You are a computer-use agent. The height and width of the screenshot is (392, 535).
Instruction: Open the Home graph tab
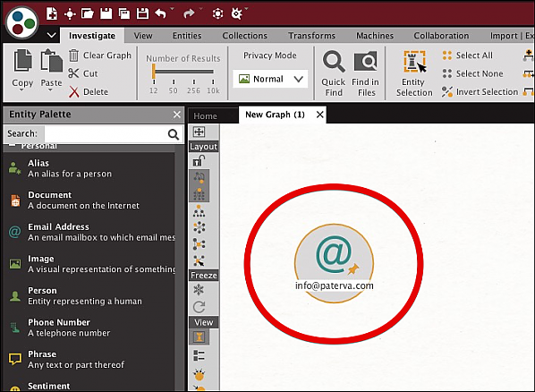205,115
